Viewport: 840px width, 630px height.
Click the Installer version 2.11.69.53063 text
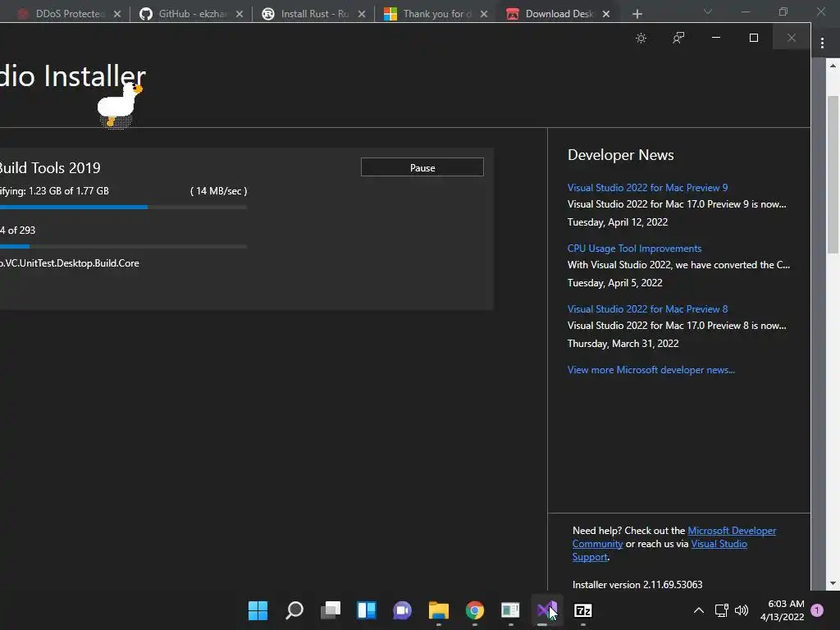coord(637,584)
